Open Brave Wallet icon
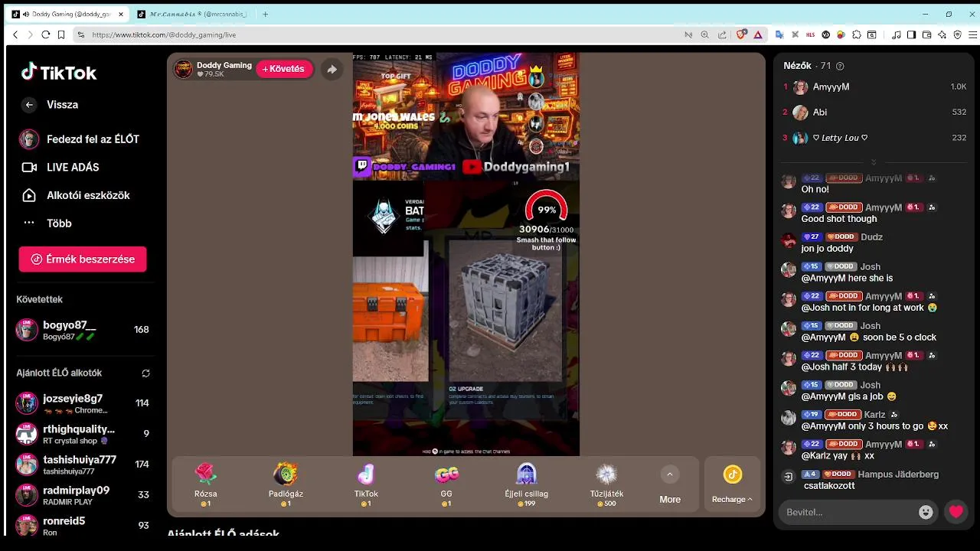Viewport: 980px width, 551px height. 926,34
